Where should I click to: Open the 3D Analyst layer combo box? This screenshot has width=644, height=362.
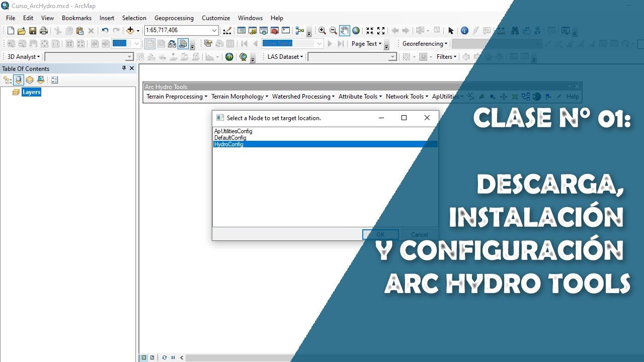click(x=89, y=57)
